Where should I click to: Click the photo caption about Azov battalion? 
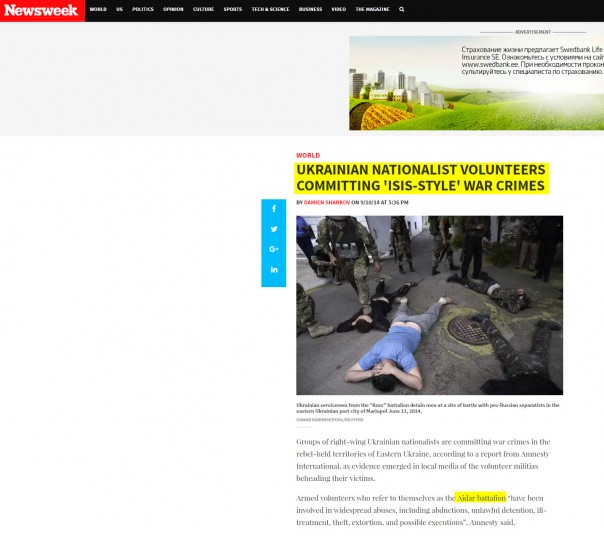point(428,408)
